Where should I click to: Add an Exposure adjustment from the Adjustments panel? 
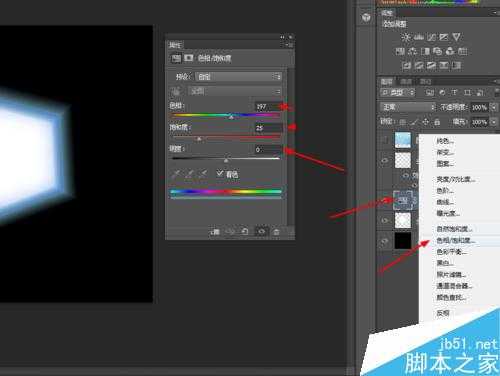(444, 37)
